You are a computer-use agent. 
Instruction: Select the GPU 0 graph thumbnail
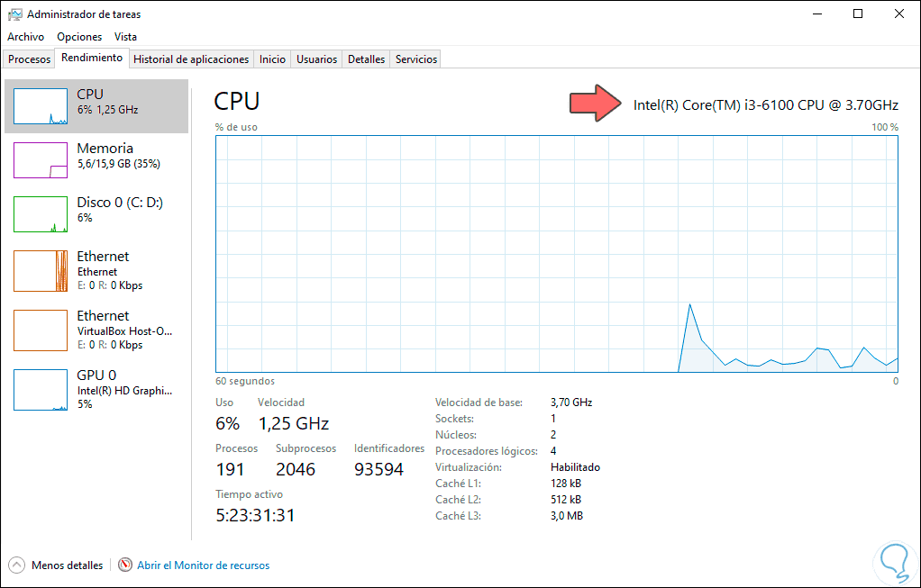tap(41, 390)
